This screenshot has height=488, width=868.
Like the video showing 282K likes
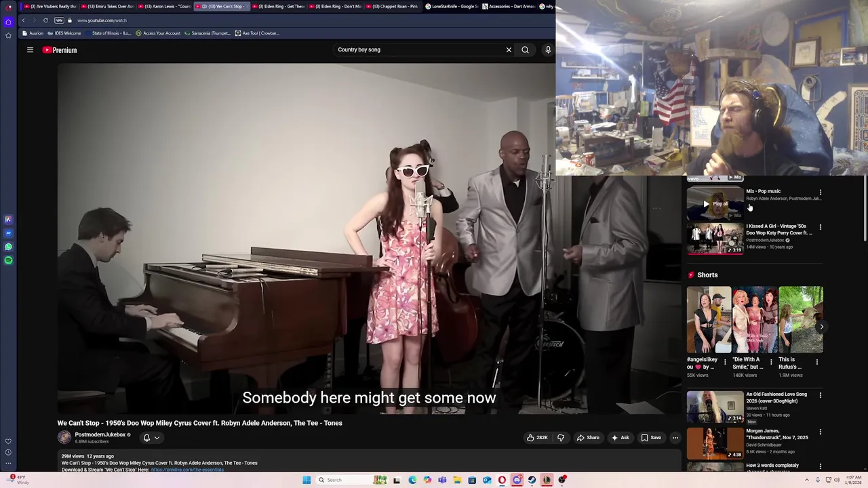pos(537,438)
